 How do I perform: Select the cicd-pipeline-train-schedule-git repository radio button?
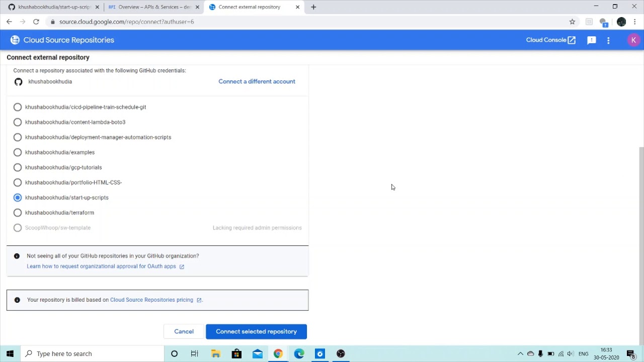click(18, 107)
